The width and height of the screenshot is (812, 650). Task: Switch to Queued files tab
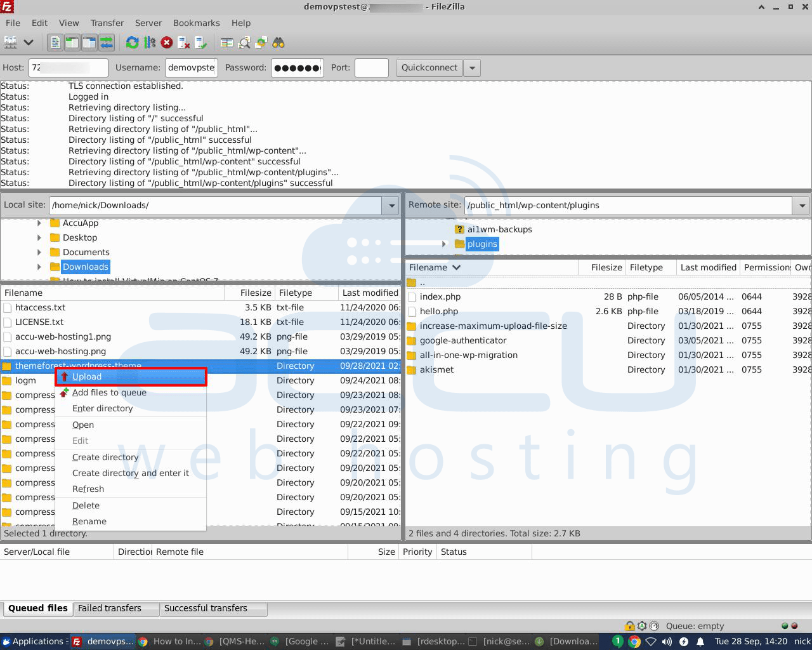pos(37,608)
